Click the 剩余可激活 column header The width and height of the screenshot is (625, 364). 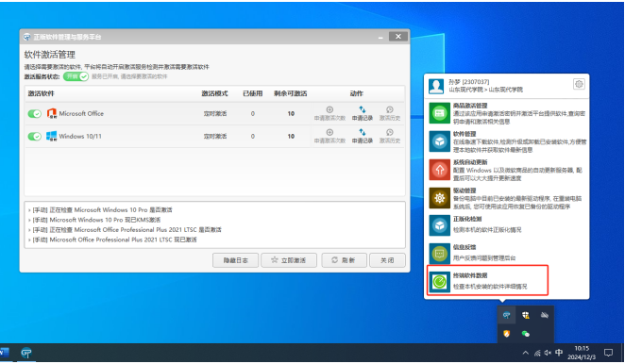click(x=291, y=93)
